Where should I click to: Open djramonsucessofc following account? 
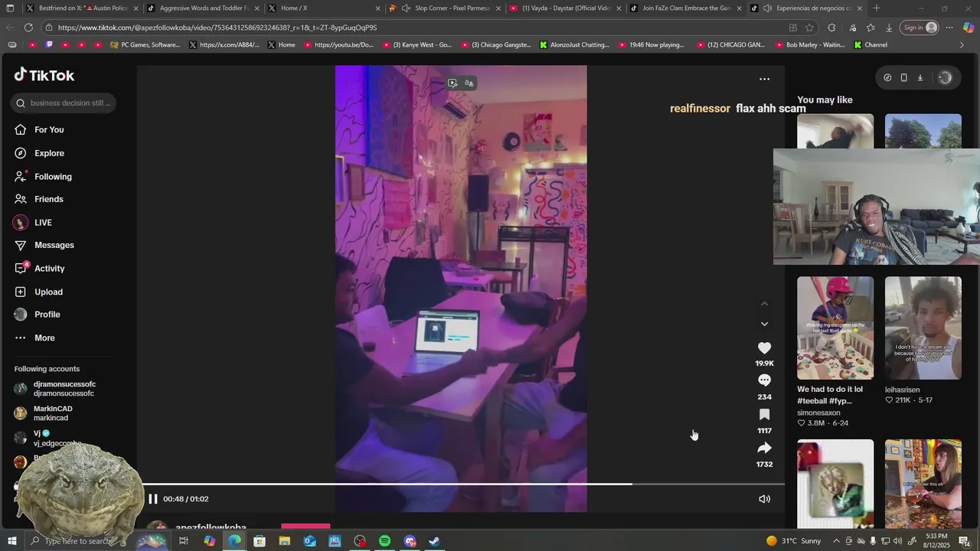click(x=64, y=389)
